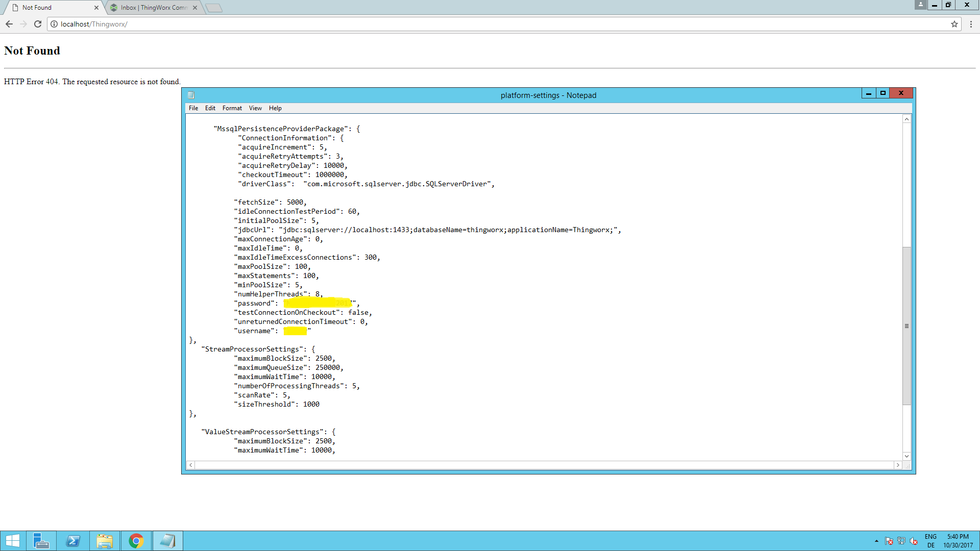Open Notepad File menu
The width and height of the screenshot is (980, 551).
pos(193,108)
